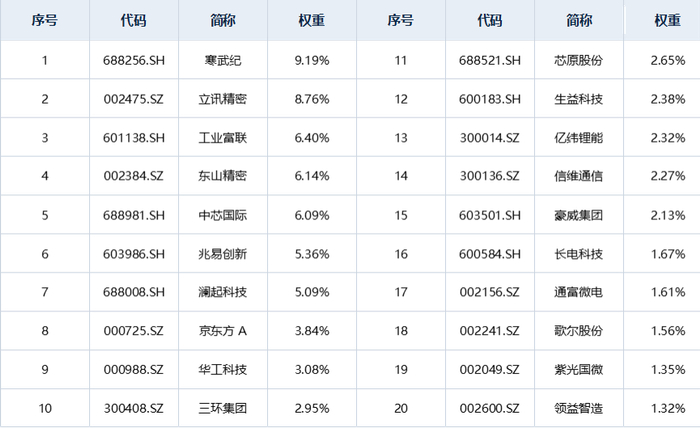Select 生益科技 cell
700x428 pixels.
579,99
